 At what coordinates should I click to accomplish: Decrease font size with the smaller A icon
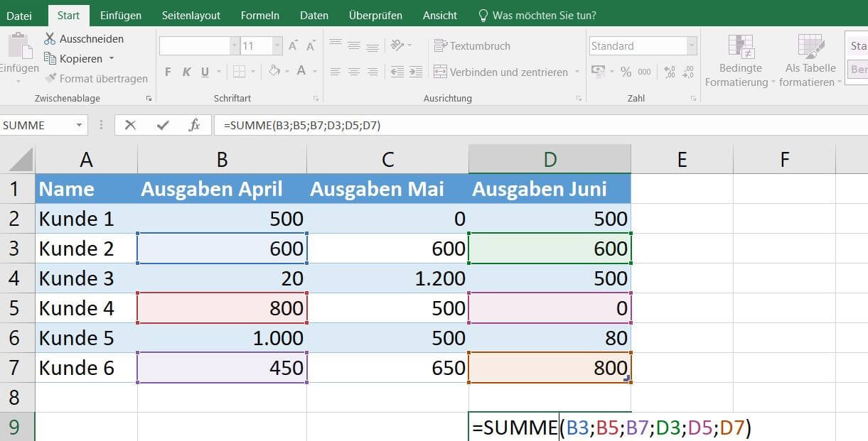[x=311, y=46]
